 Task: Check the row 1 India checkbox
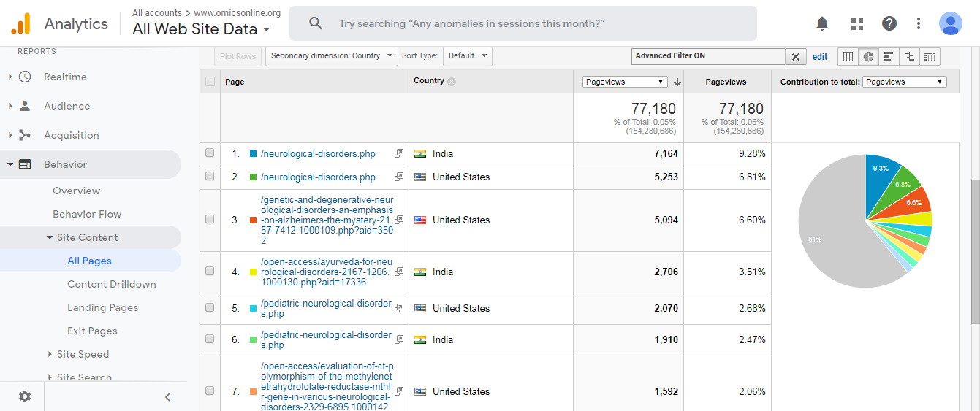click(x=210, y=153)
